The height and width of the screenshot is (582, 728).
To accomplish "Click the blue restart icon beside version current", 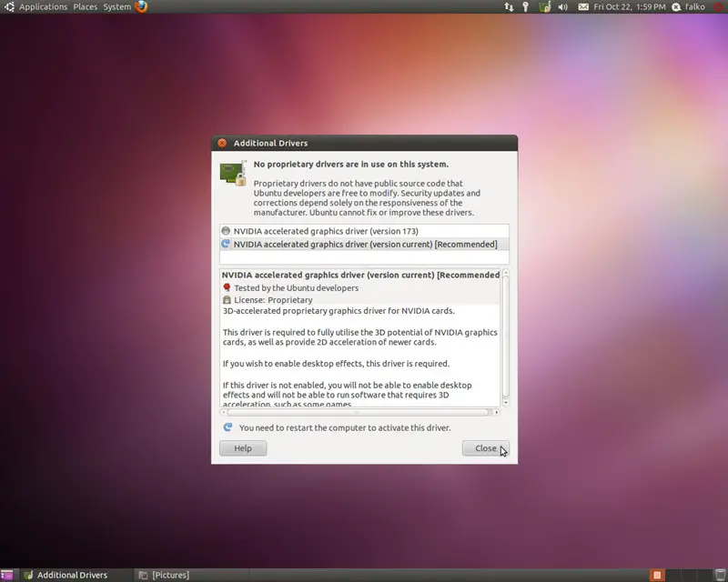I will pyautogui.click(x=226, y=244).
